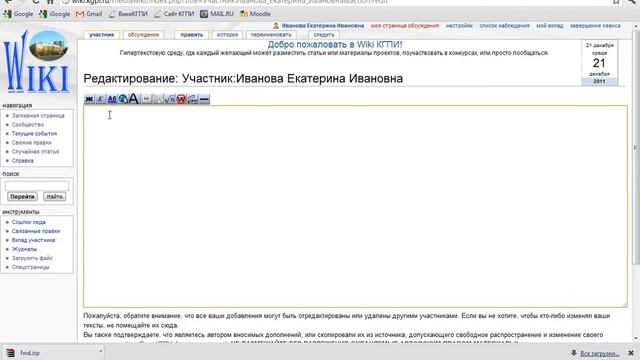
Task: Insert media file link toolbar icon
Action: (x=158, y=99)
